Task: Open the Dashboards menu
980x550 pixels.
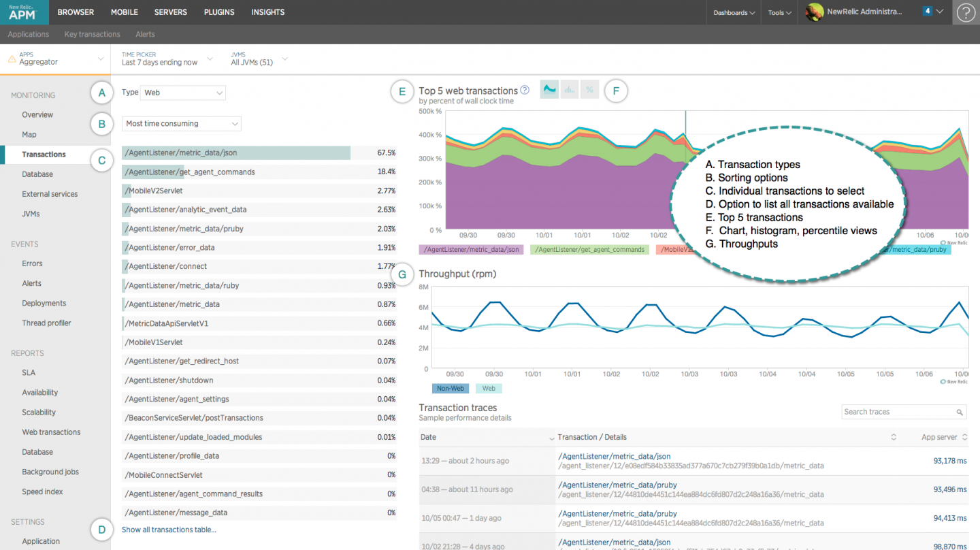Action: tap(734, 12)
